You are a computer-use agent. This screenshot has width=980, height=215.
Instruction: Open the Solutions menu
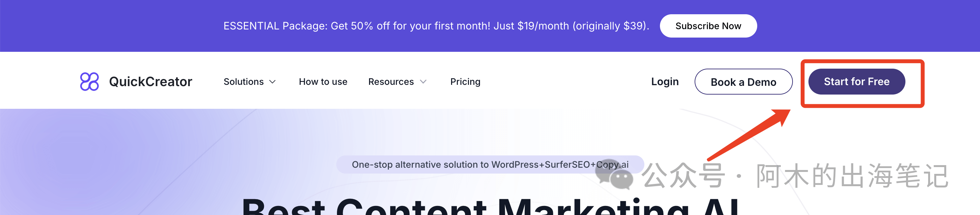click(x=244, y=82)
